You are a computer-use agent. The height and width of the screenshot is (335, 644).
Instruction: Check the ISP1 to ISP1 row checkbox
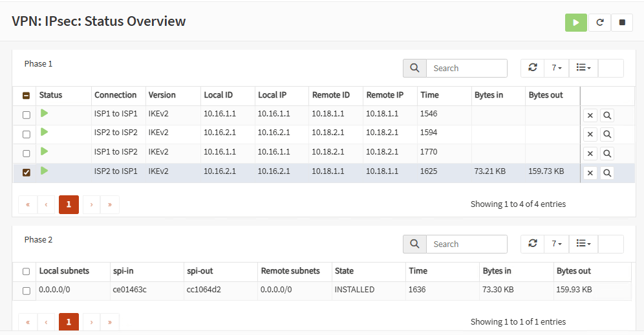point(27,115)
